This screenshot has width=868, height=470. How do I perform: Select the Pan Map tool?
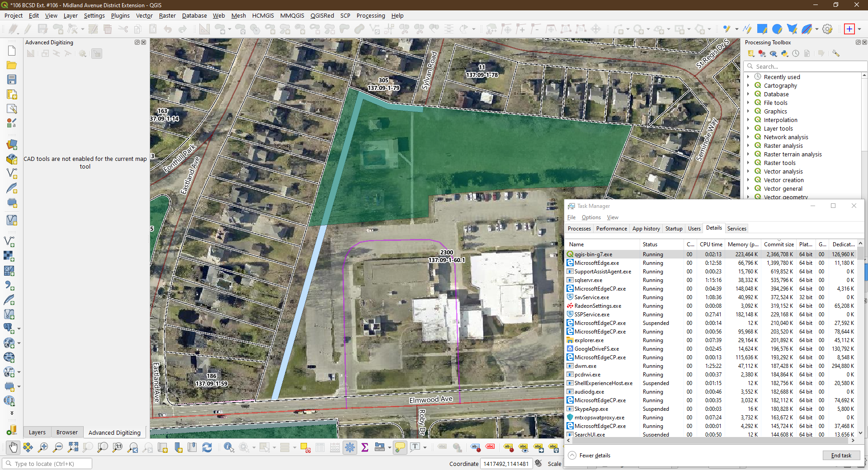pyautogui.click(x=13, y=447)
